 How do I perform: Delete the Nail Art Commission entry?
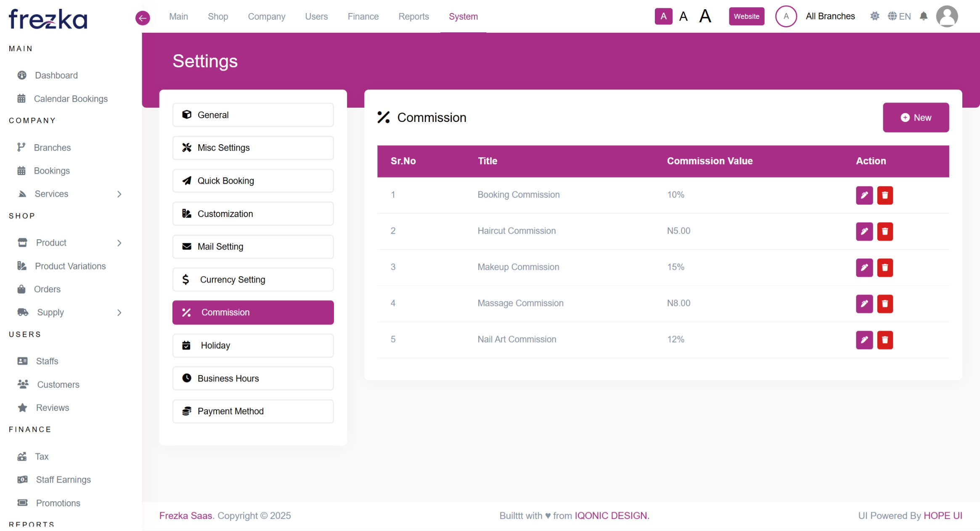[885, 340]
